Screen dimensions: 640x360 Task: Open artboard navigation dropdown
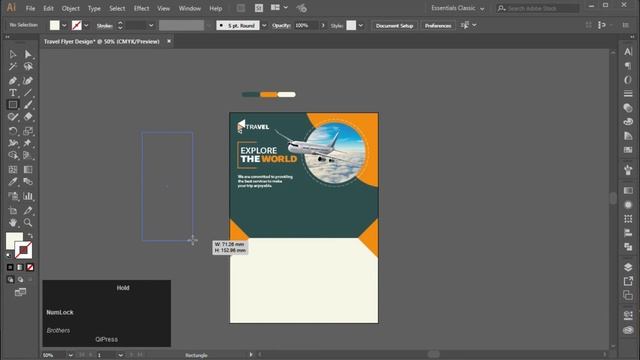point(120,355)
